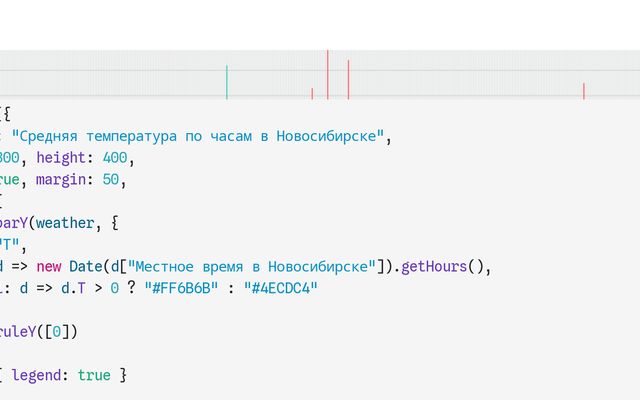
Task: Click the teal bar in the chart
Action: pyautogui.click(x=227, y=82)
